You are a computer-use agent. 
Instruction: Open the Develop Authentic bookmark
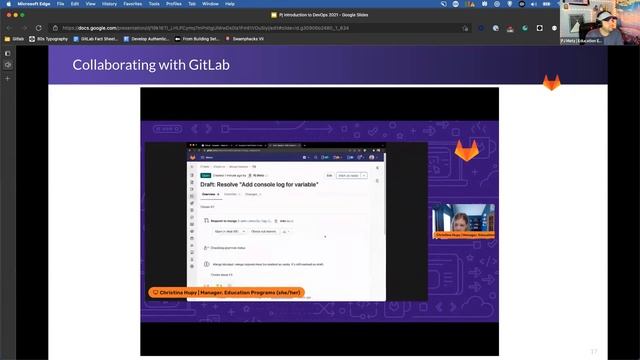[146, 39]
